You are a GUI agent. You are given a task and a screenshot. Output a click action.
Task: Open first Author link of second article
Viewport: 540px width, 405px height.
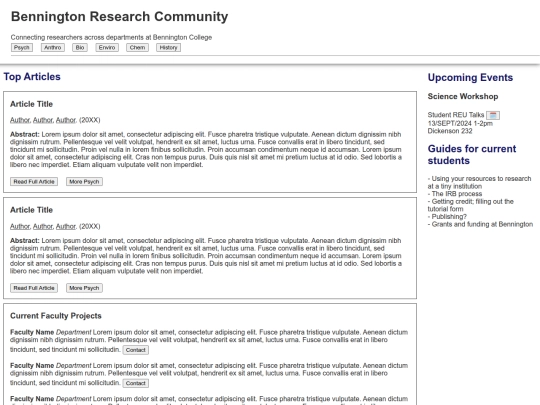(20, 226)
